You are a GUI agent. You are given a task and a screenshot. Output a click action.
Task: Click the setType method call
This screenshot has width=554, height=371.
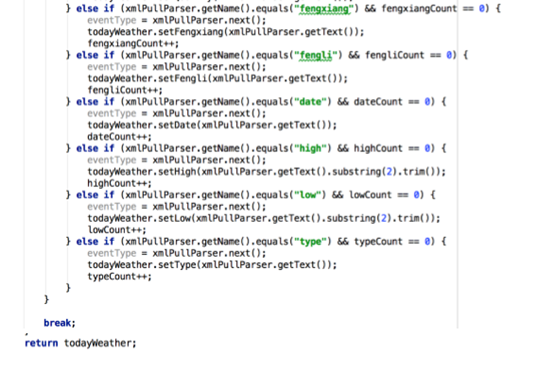177,265
